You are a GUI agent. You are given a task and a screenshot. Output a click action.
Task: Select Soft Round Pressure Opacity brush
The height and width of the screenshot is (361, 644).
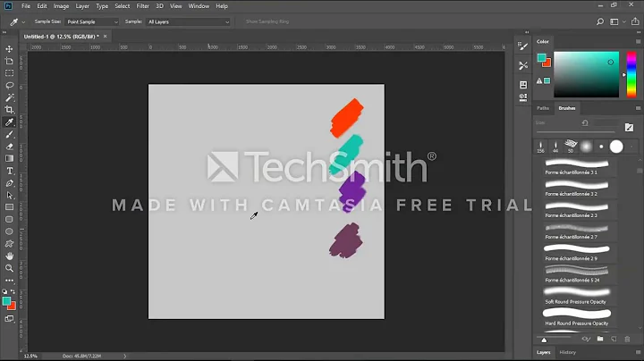click(577, 296)
